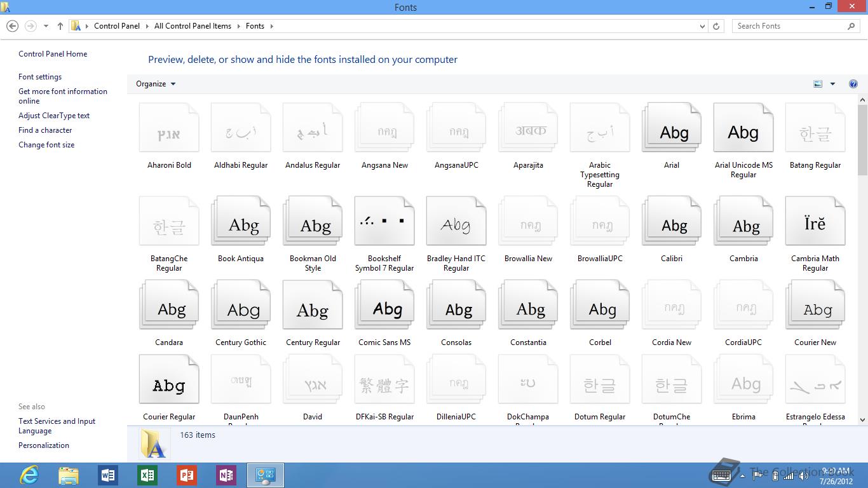Click the vertical scrollbar down arrow

tap(862, 420)
